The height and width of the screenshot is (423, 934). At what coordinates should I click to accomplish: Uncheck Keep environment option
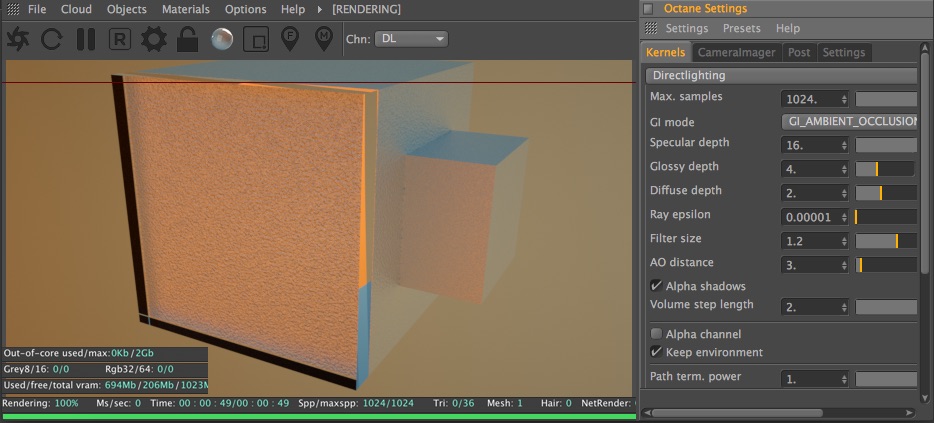click(x=656, y=352)
